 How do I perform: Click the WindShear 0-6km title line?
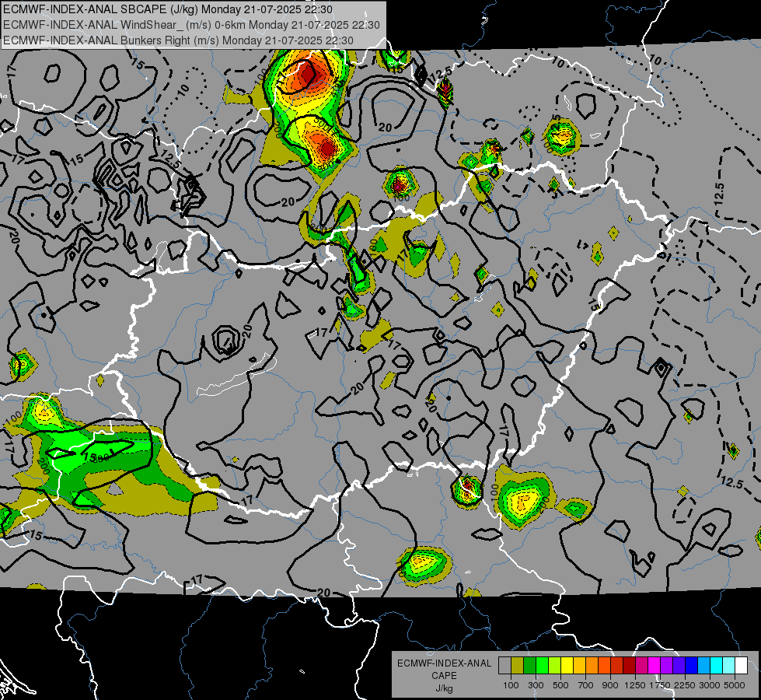point(191,25)
